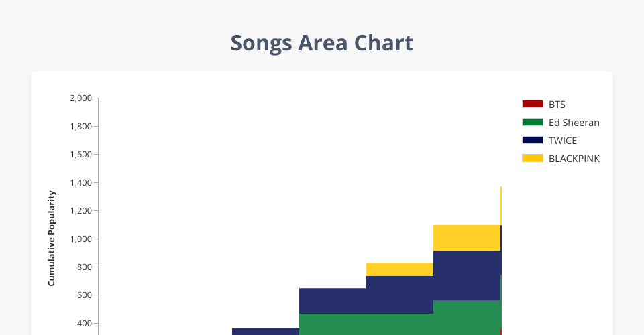Click the 2,000 y-axis tick label
This screenshot has width=644, height=335.
pos(80,98)
